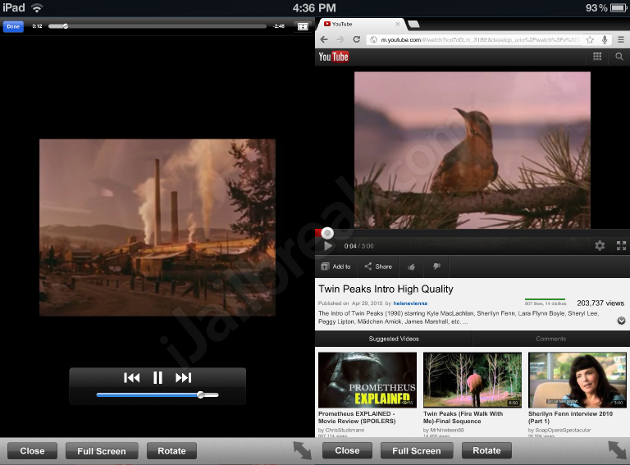Play the Twin Peaks video

point(328,246)
